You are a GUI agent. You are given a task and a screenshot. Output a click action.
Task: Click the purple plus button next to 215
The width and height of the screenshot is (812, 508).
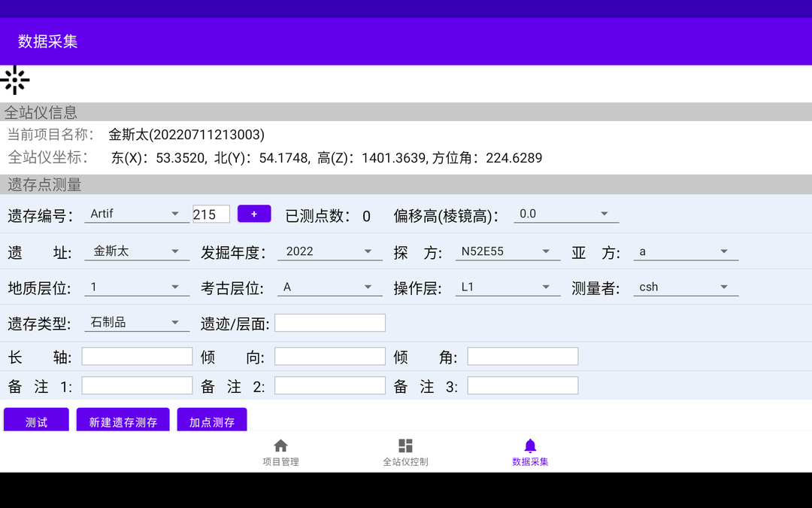(254, 214)
